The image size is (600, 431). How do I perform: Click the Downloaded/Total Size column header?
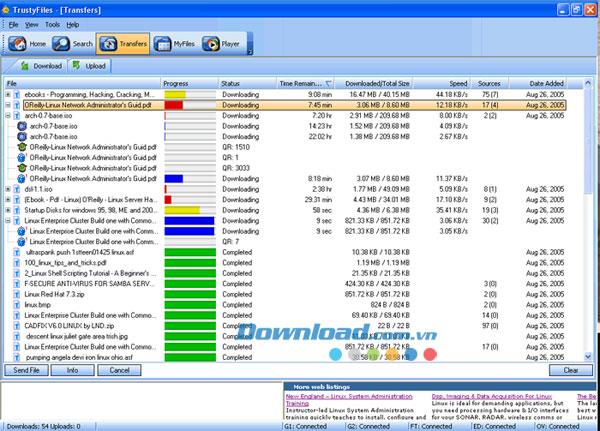tap(373, 83)
